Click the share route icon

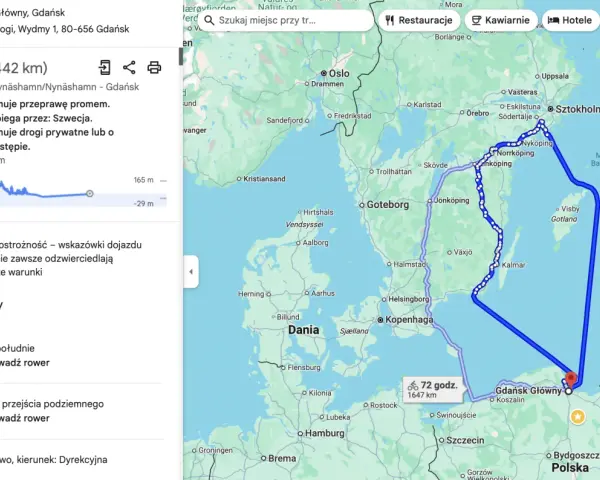(x=129, y=67)
